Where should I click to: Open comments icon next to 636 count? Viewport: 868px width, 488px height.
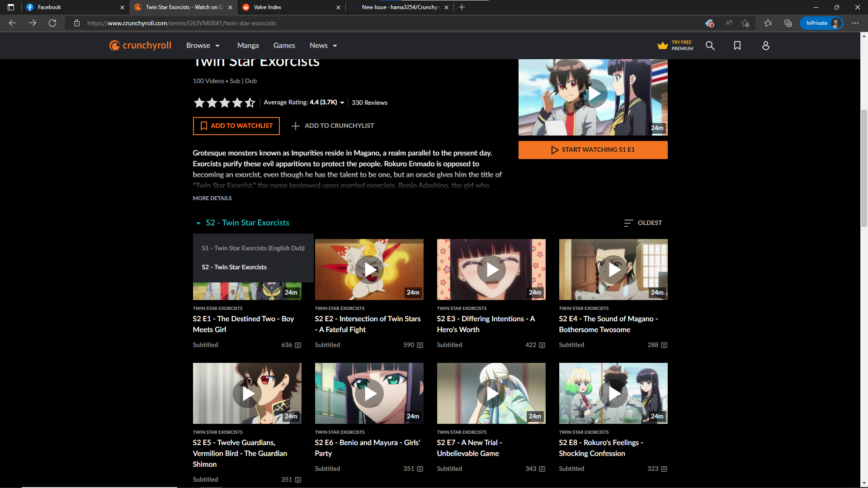297,345
